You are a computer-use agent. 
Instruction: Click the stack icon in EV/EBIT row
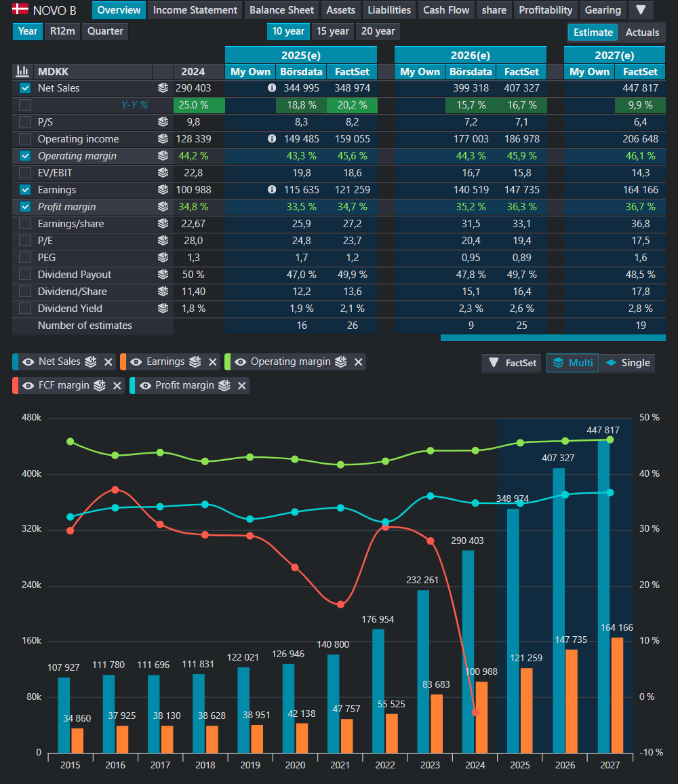pos(163,172)
